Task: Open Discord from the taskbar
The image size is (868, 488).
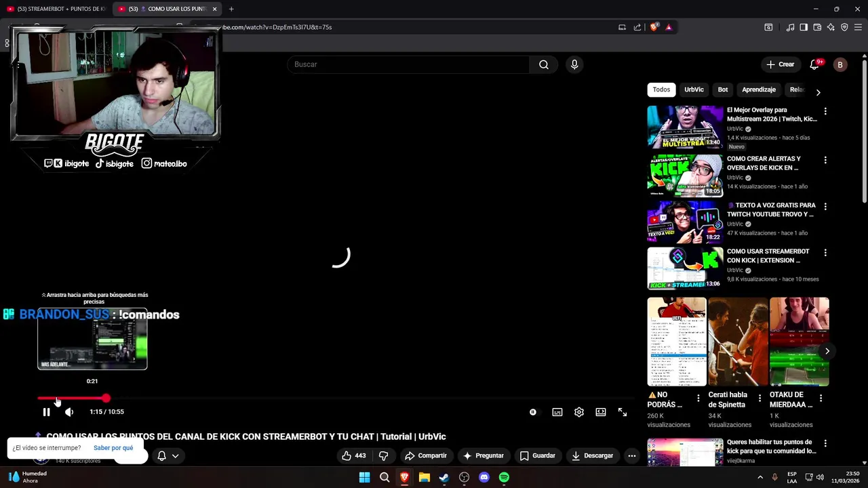Action: (x=484, y=477)
